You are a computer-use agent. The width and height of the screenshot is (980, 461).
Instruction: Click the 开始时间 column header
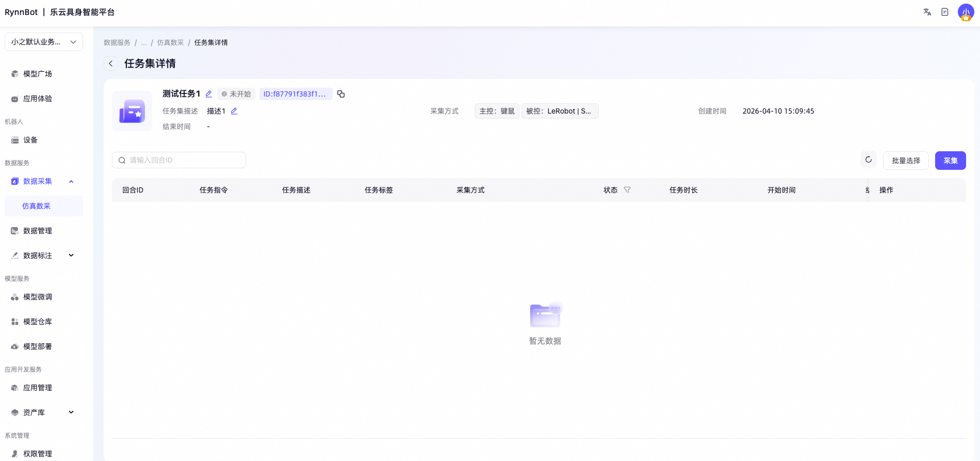coord(781,190)
